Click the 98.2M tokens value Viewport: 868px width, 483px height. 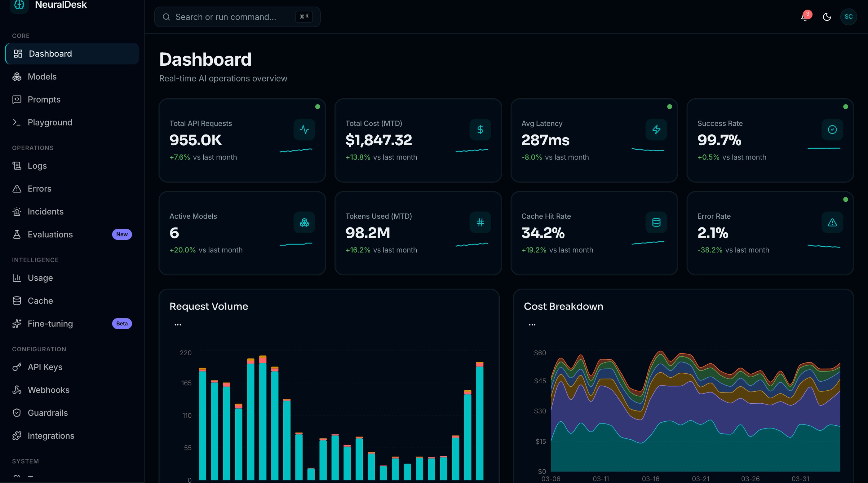[x=368, y=233]
